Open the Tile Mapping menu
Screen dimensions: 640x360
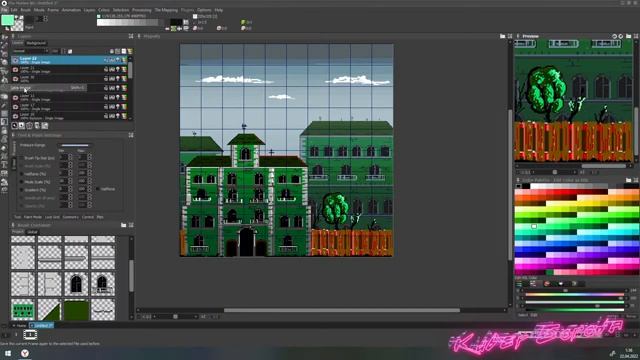click(x=166, y=10)
